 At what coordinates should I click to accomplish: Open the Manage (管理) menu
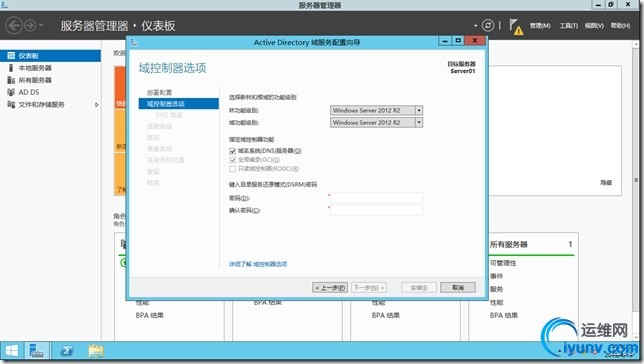tap(540, 25)
